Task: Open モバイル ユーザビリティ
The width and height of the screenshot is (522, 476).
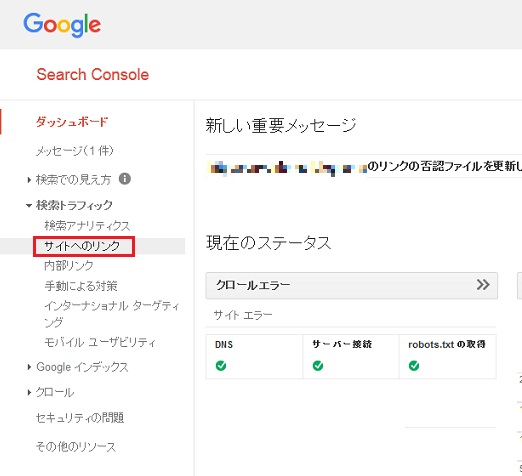Action: point(100,342)
